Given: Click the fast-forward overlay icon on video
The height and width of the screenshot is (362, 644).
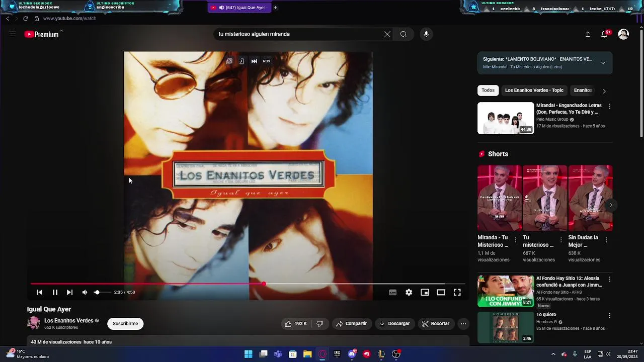Looking at the screenshot, I should [254, 61].
